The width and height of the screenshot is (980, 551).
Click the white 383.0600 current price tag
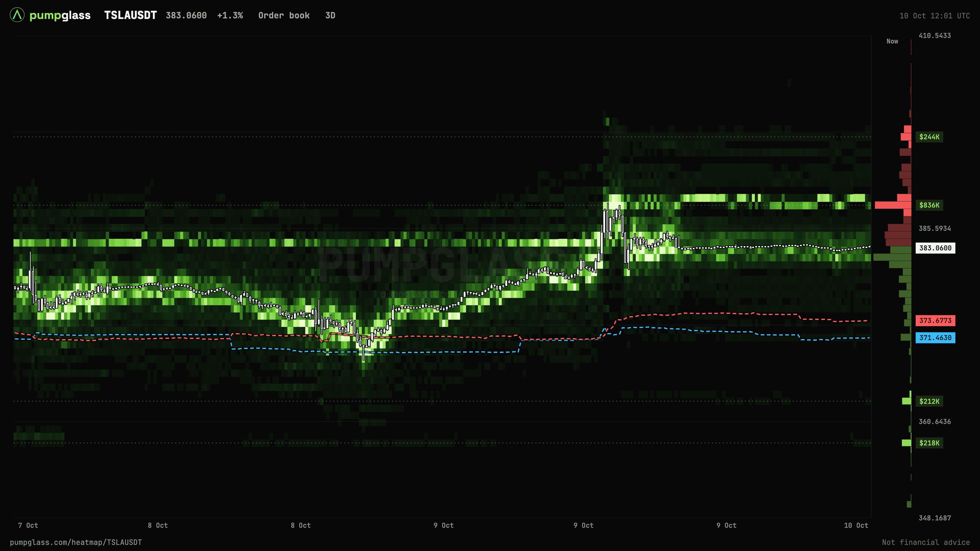coord(935,248)
